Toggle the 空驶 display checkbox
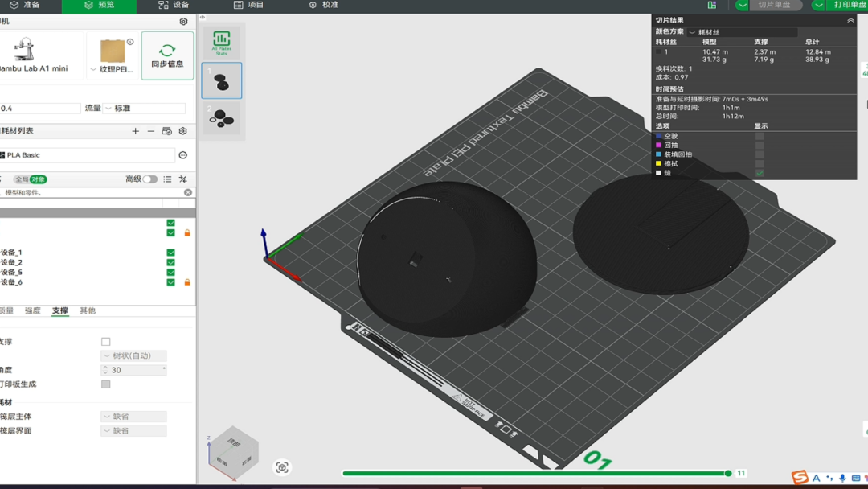The width and height of the screenshot is (868, 489). coord(759,136)
